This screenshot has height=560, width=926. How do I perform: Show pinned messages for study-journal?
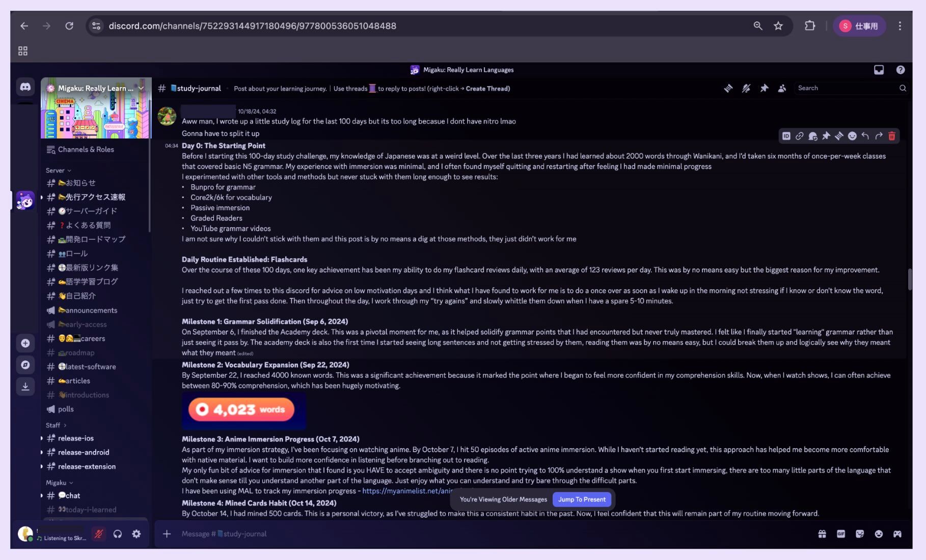coord(764,88)
